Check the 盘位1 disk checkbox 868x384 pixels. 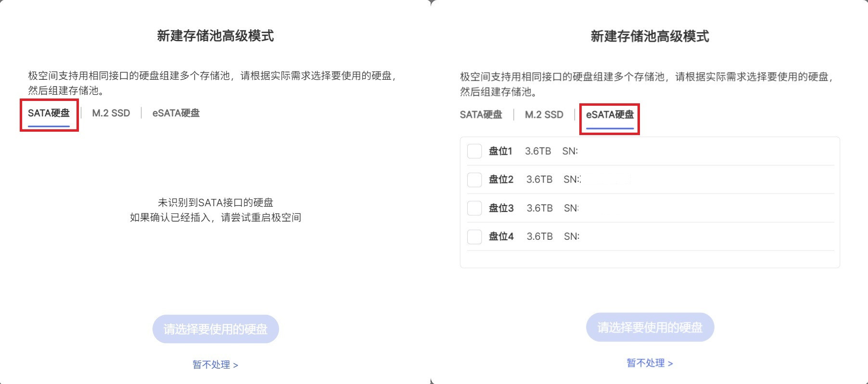point(474,151)
